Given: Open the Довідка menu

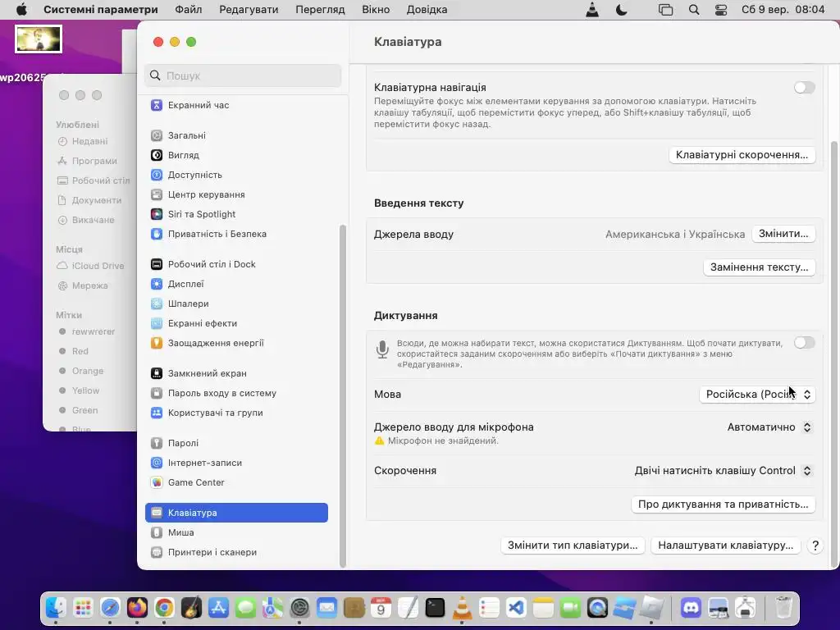Looking at the screenshot, I should (427, 10).
